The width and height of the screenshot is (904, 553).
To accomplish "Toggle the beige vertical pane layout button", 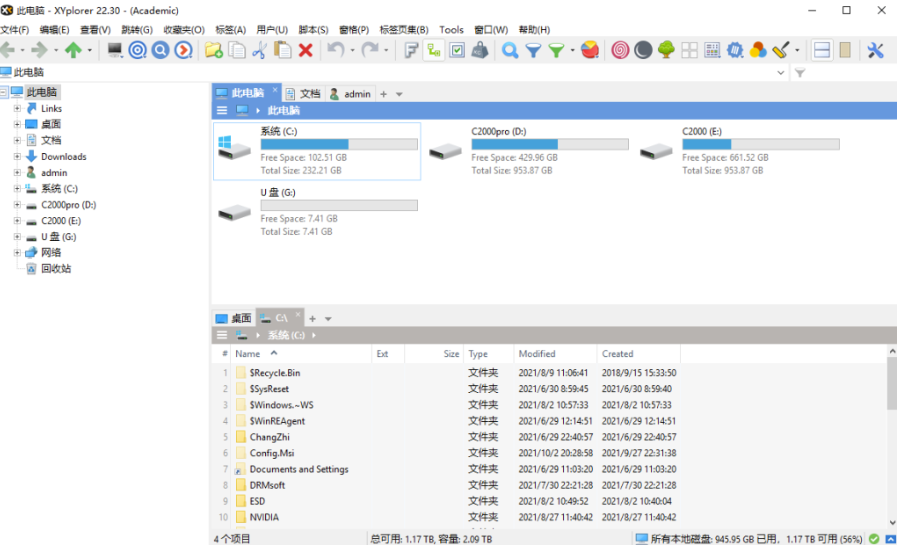I will coord(845,50).
